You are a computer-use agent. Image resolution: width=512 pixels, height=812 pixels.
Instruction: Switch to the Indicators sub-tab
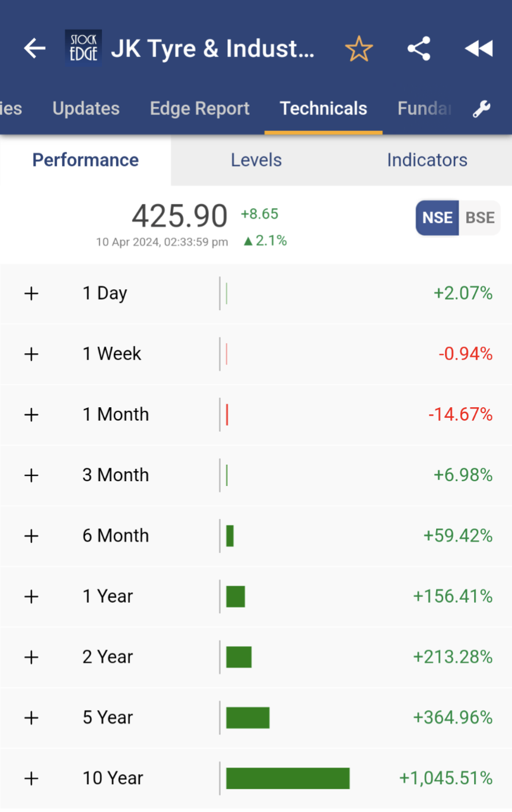[x=427, y=160]
